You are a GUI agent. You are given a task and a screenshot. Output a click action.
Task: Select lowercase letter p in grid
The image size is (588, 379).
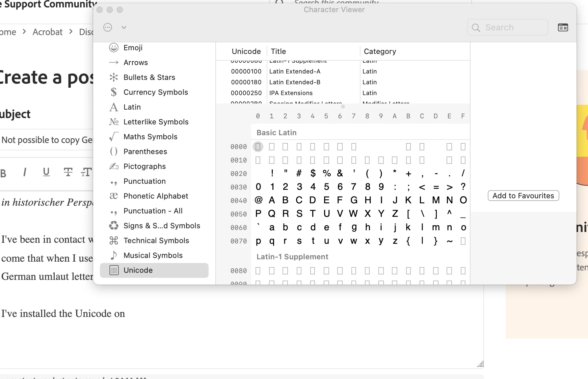(x=258, y=241)
